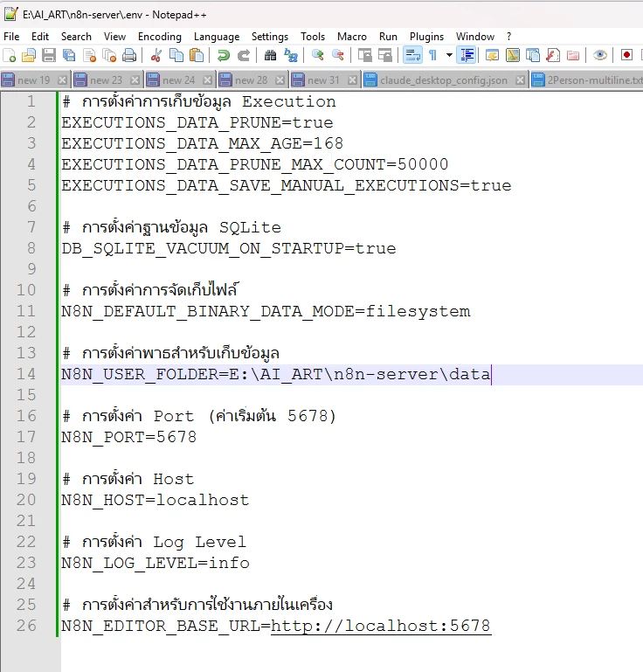Open the Encoding menu

coord(160,37)
